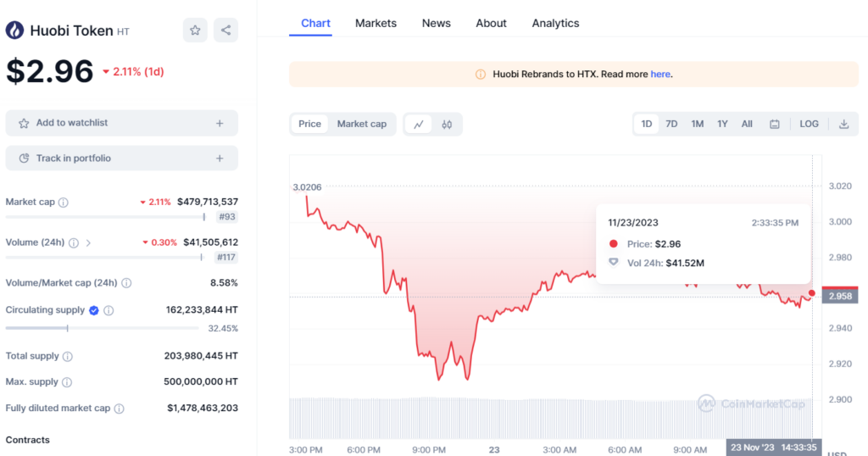Enable LOG scale on chart

click(809, 125)
